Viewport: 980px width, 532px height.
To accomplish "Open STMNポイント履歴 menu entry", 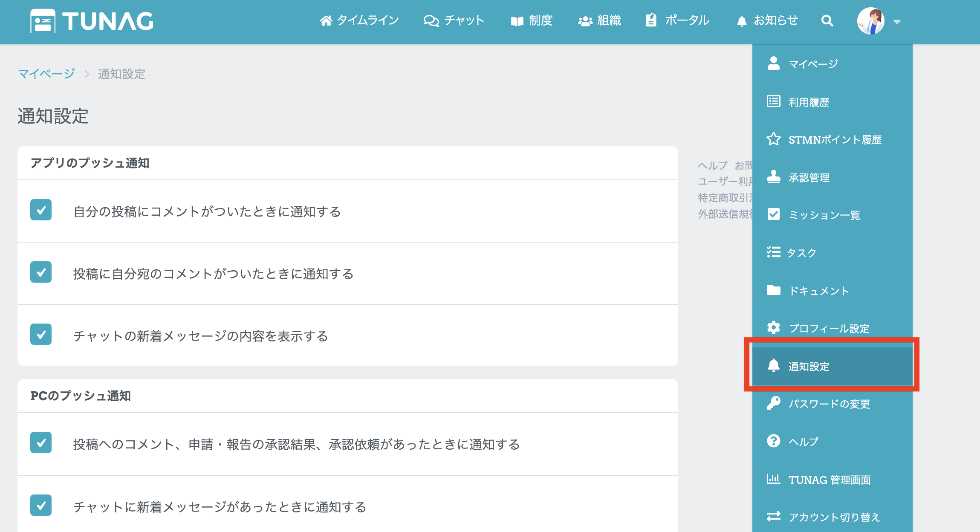I will tap(832, 139).
